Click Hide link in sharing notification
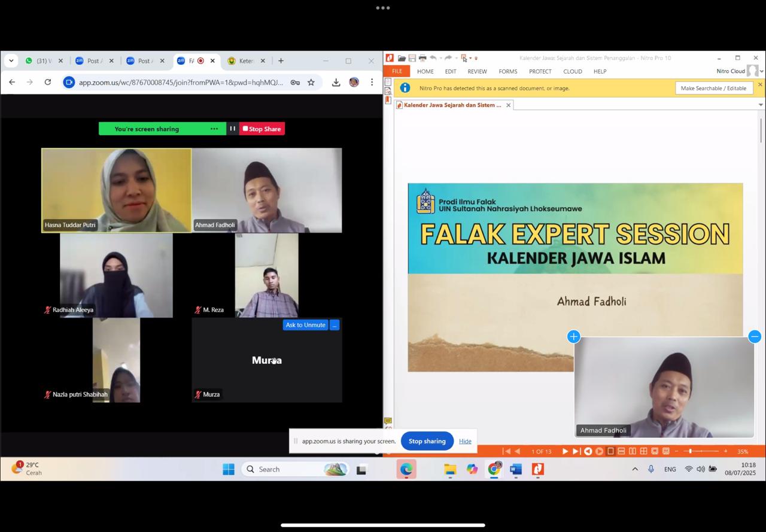 (465, 441)
